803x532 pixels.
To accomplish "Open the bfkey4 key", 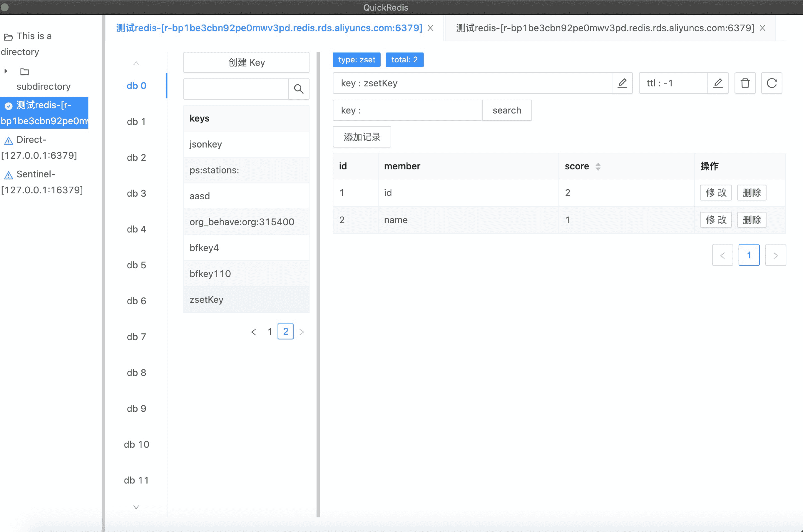I will (x=246, y=248).
